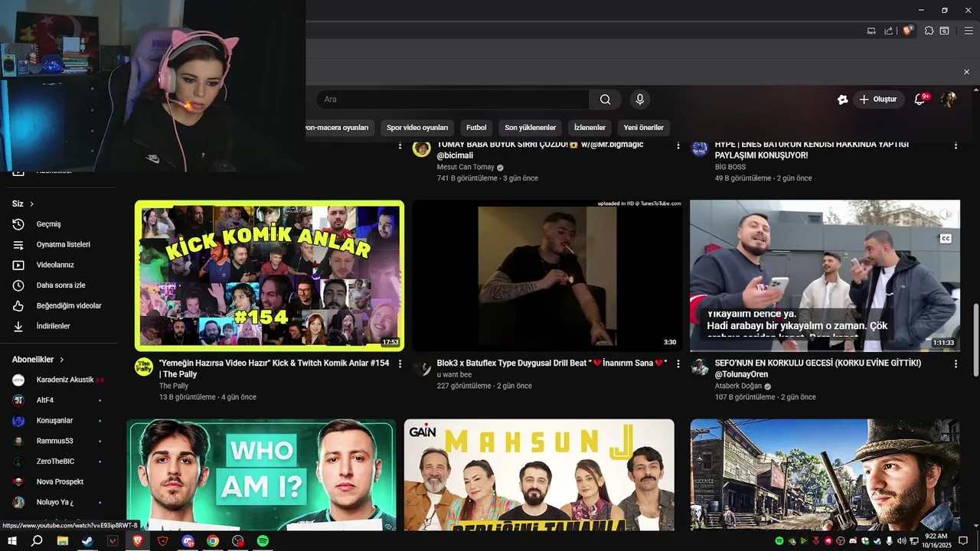Open options menu for TOMAY BABA video
This screenshot has width=980, height=551.
pos(678,145)
